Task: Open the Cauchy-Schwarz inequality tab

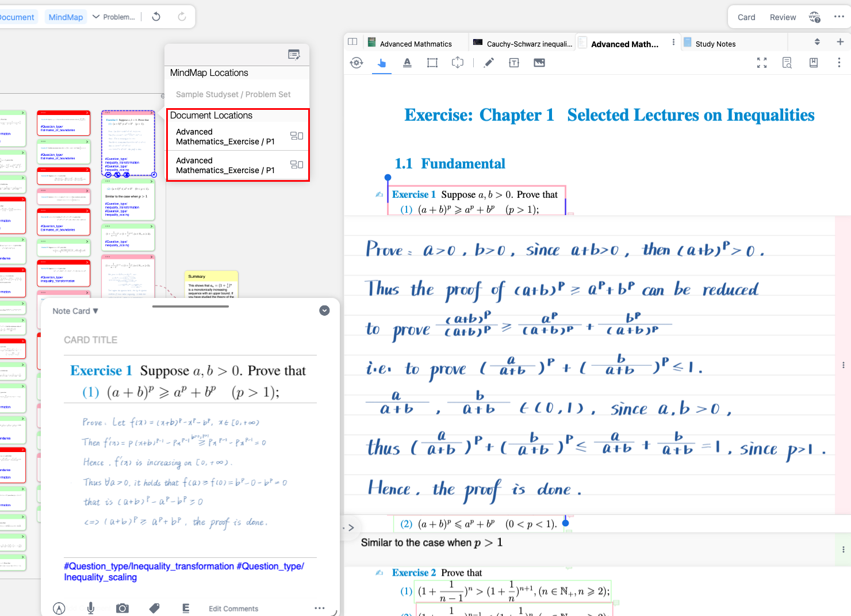Action: (x=523, y=44)
